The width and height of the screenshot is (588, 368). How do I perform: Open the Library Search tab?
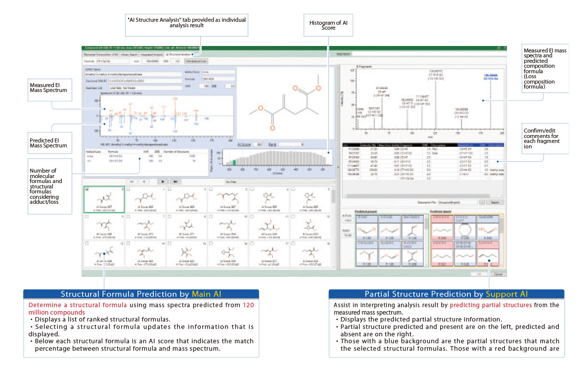tap(130, 55)
